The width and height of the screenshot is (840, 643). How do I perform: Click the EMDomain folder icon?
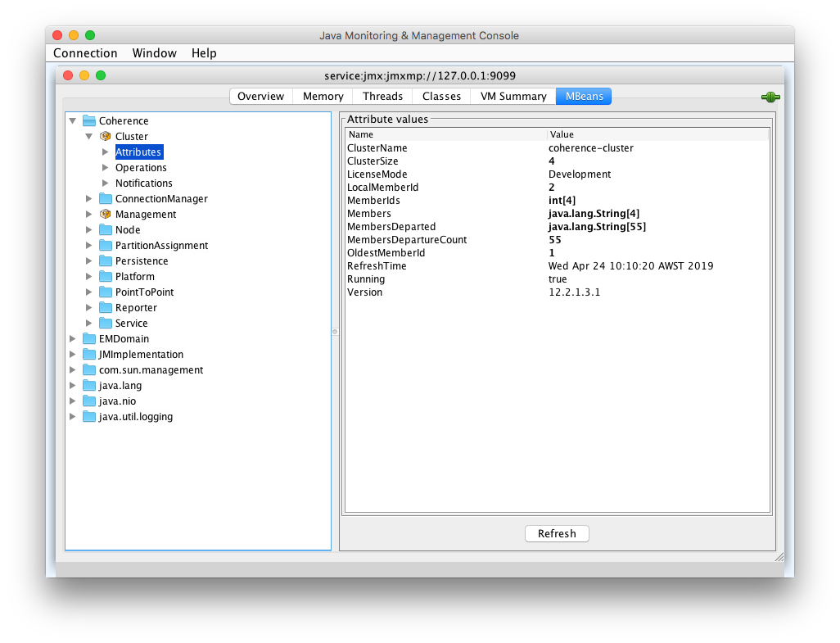[x=89, y=339]
